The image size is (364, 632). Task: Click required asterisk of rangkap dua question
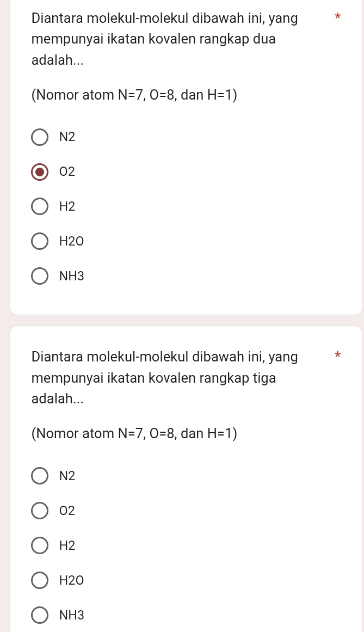click(338, 17)
